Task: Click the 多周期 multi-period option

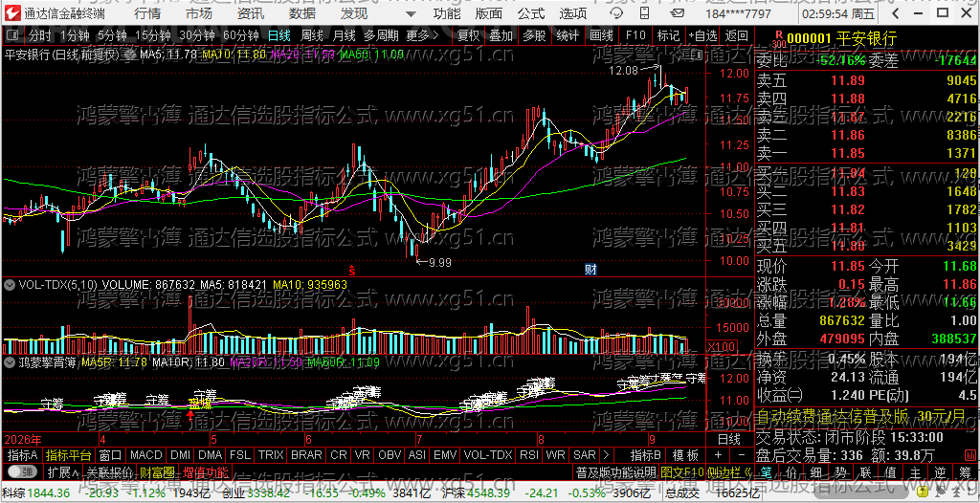Action: pos(381,36)
